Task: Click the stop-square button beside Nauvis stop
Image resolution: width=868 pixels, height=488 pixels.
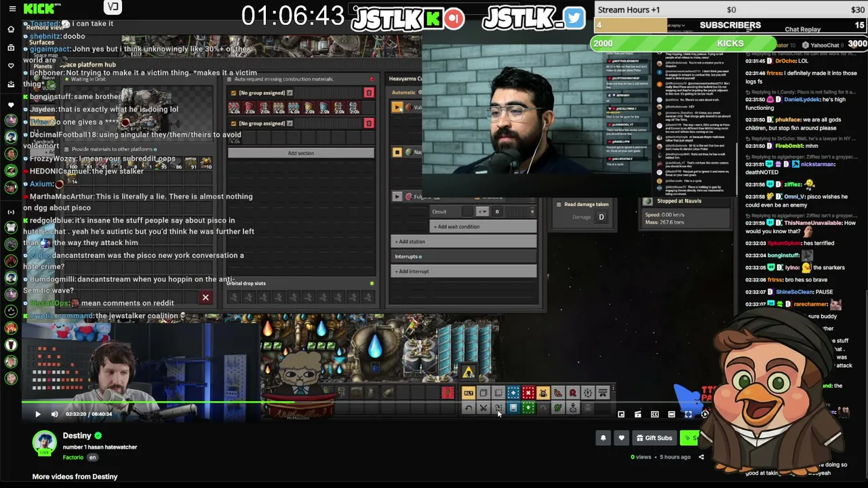Action: (x=397, y=152)
